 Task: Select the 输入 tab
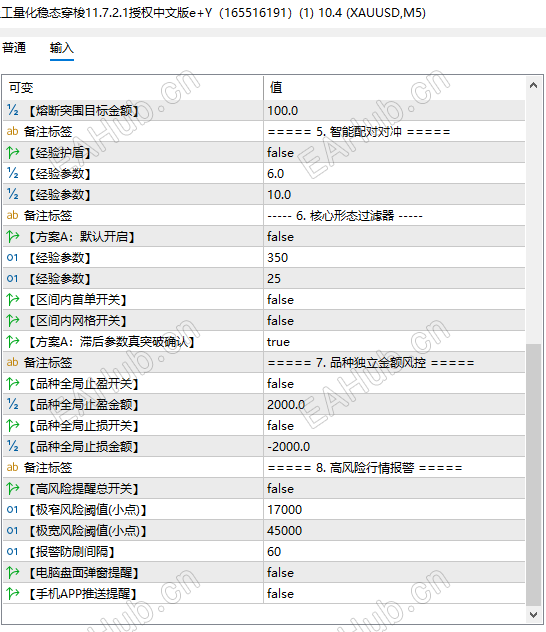coord(62,48)
